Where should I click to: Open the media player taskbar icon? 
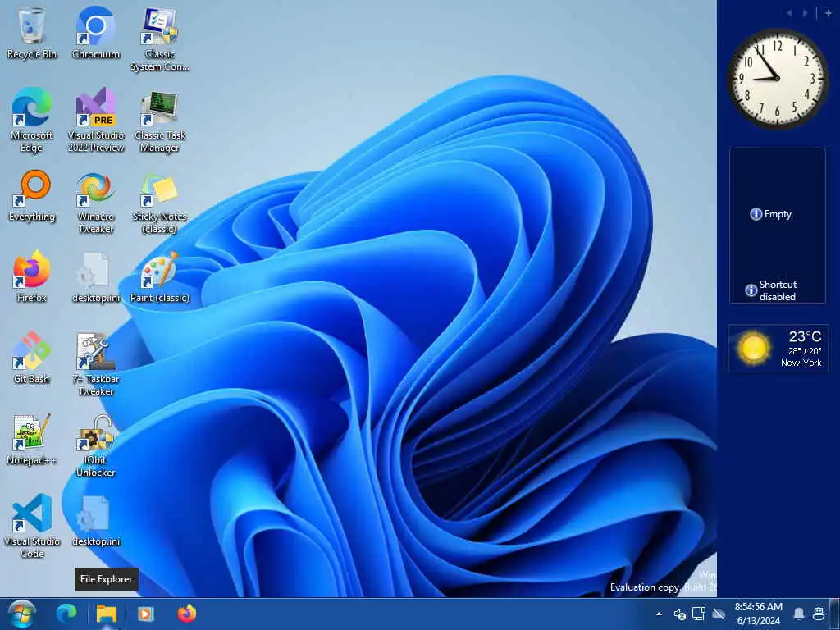[x=145, y=614]
